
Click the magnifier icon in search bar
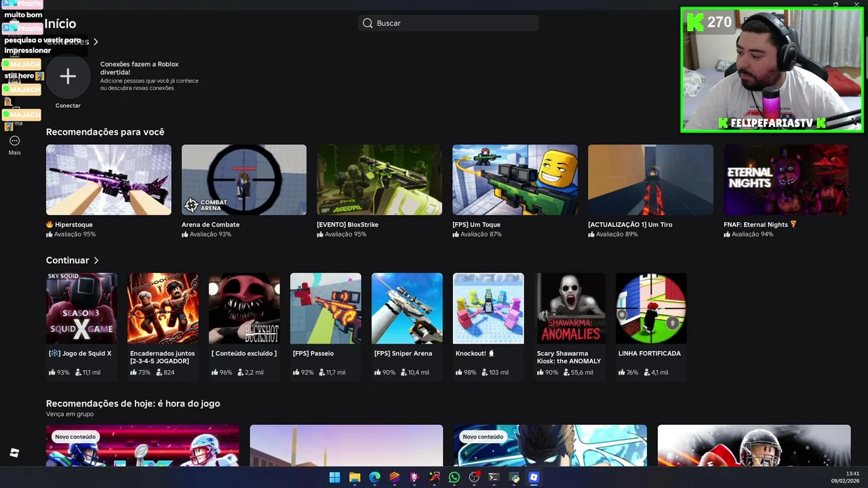[x=368, y=23]
